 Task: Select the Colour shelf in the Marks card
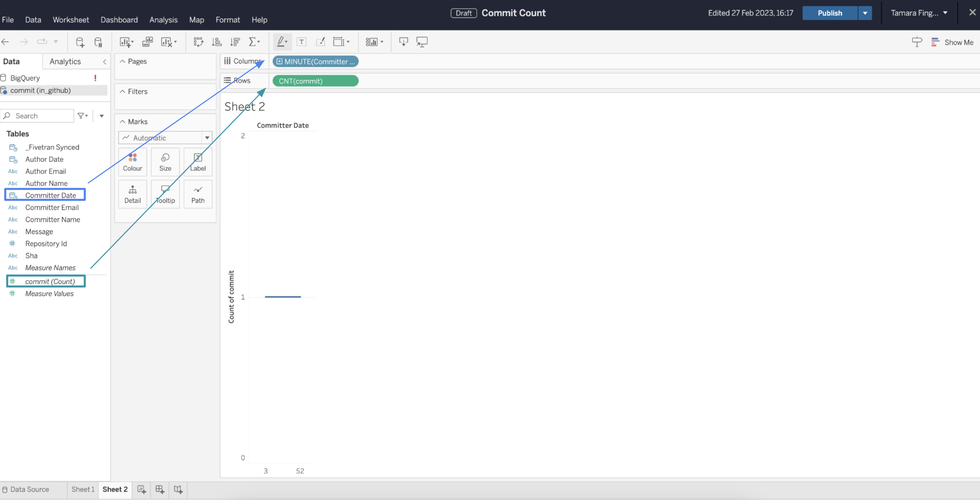(132, 161)
